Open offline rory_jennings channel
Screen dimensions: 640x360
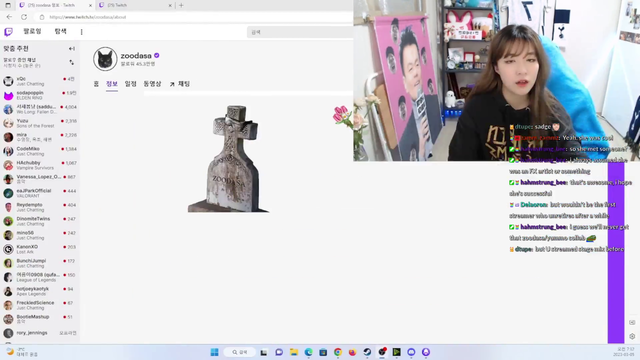40,333
